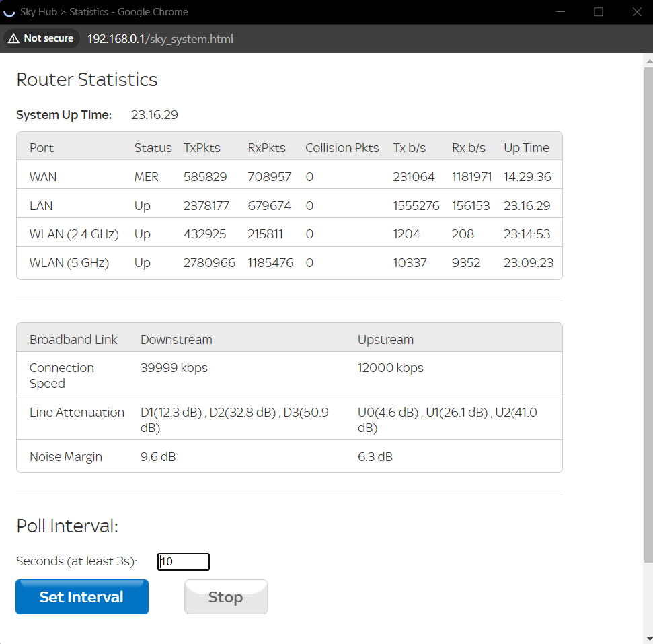
Task: Click 5 GHz Up Time 23:09:23
Action: pos(529,263)
